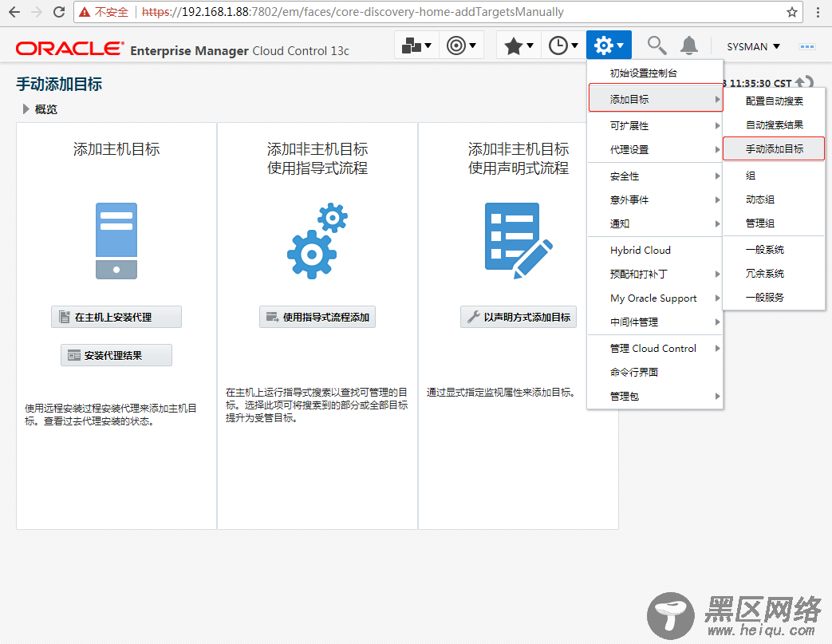Click the 手动添加目标 page title
The width and height of the screenshot is (832, 644).
[x=59, y=85]
